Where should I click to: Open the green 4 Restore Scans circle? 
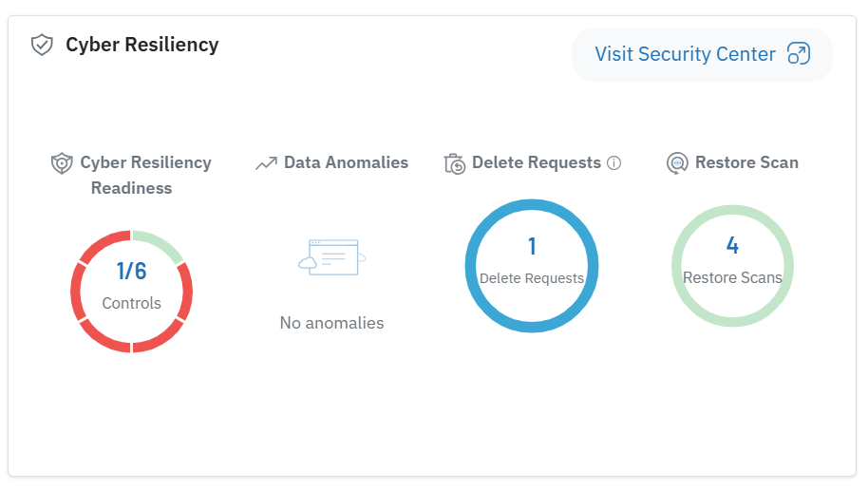(x=732, y=266)
